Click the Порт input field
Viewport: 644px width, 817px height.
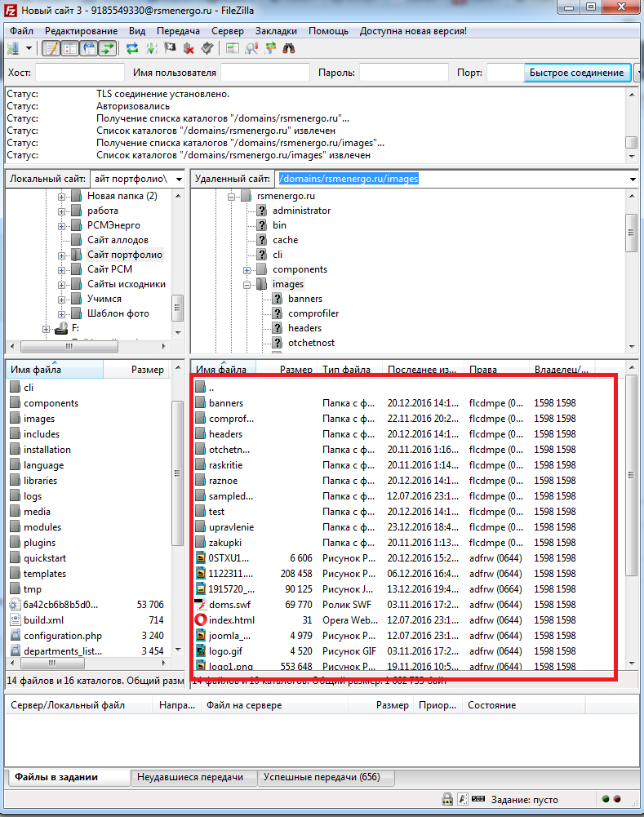(505, 73)
